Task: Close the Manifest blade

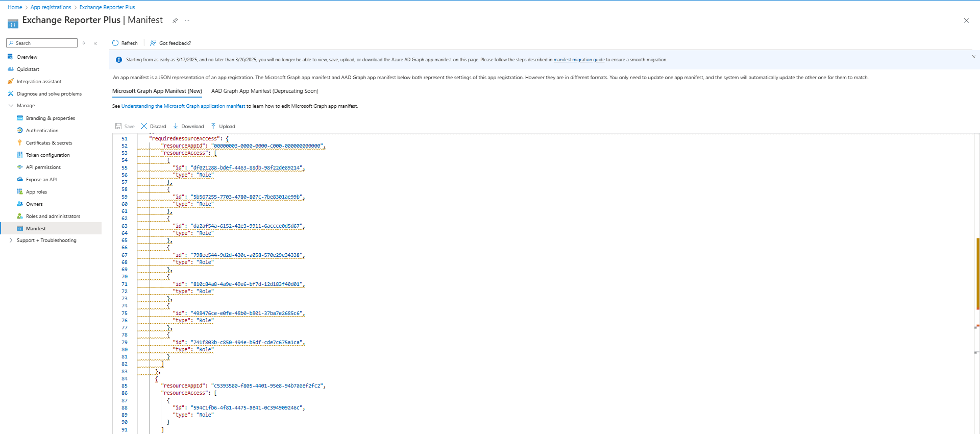Action: pyautogui.click(x=966, y=20)
